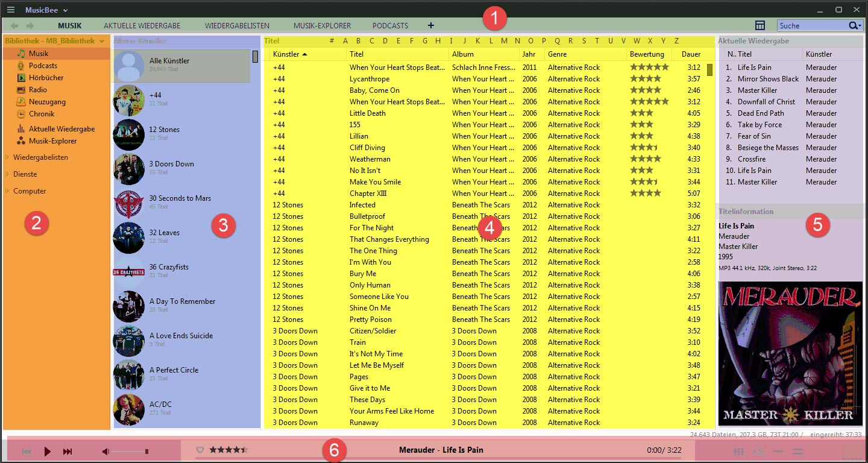The height and width of the screenshot is (463, 868).
Task: Click the magnifier search icon
Action: click(854, 25)
